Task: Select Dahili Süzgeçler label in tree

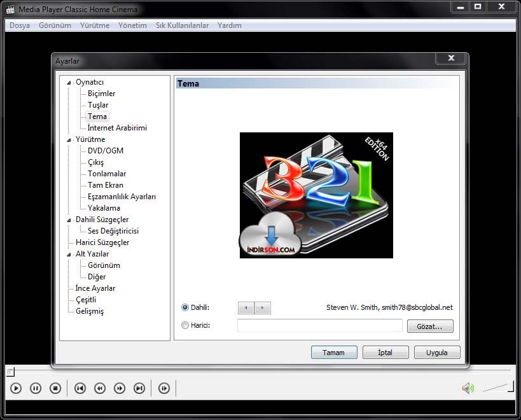Action: [x=102, y=220]
